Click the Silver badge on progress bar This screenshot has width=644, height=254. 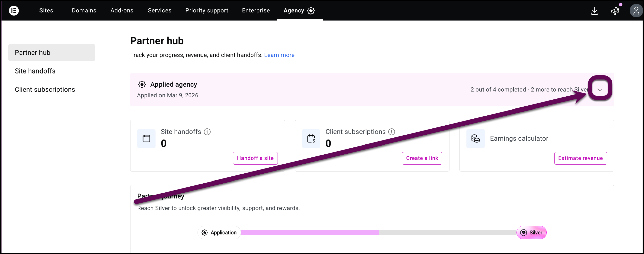click(x=532, y=232)
